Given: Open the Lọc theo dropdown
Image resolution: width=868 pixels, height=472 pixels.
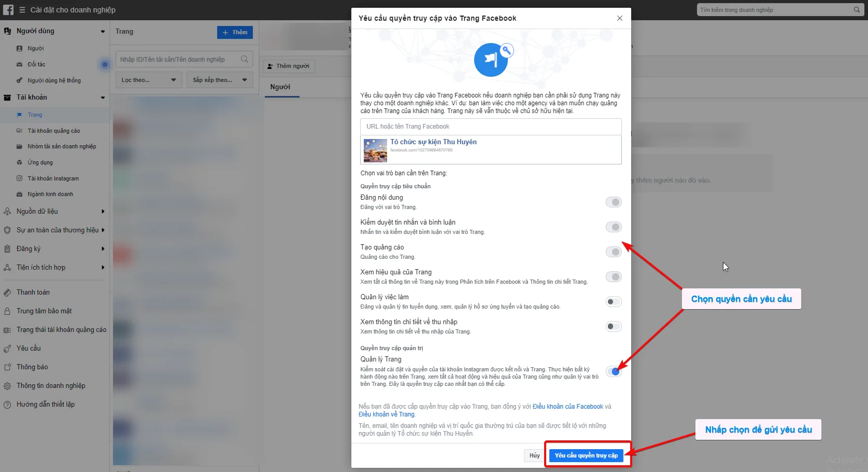Looking at the screenshot, I should coord(149,80).
